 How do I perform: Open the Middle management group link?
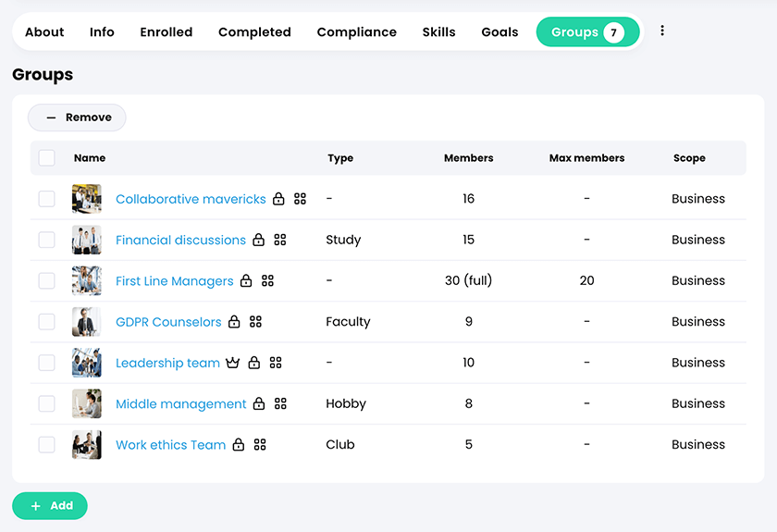(181, 404)
